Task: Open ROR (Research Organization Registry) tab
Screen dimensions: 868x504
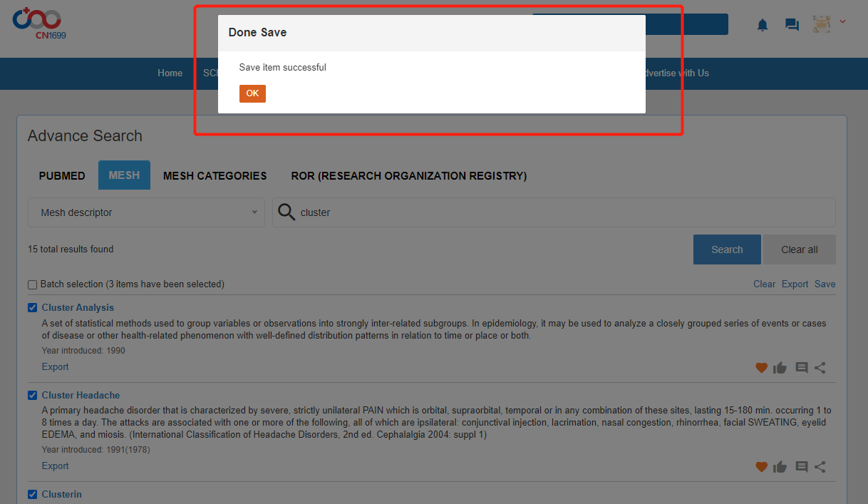Action: (x=408, y=175)
